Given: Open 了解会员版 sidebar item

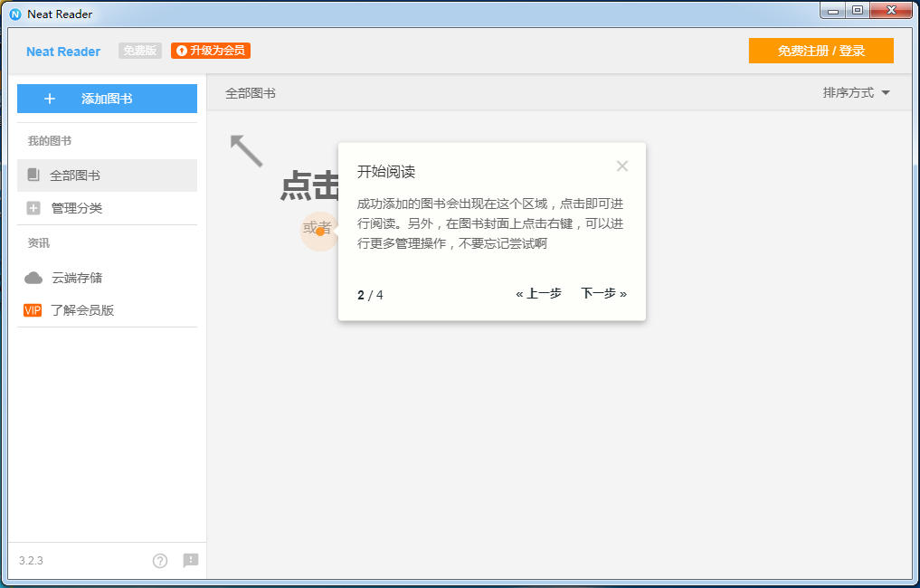Looking at the screenshot, I should (x=82, y=310).
